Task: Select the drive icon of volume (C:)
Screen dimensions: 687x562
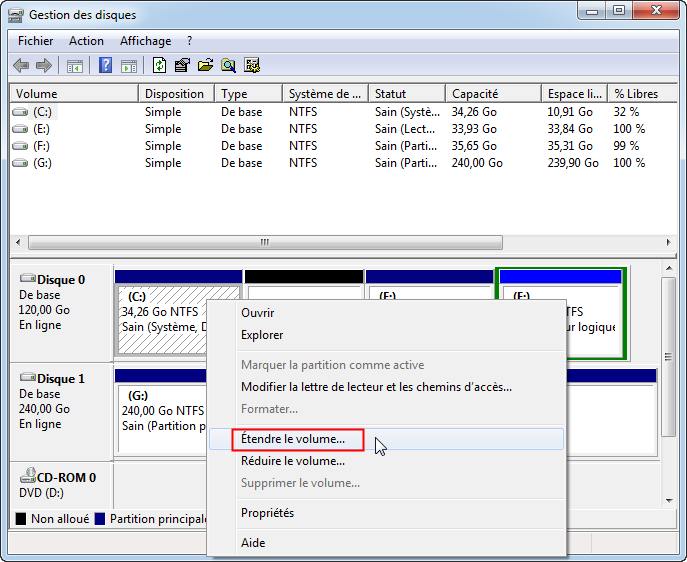Action: [20, 112]
